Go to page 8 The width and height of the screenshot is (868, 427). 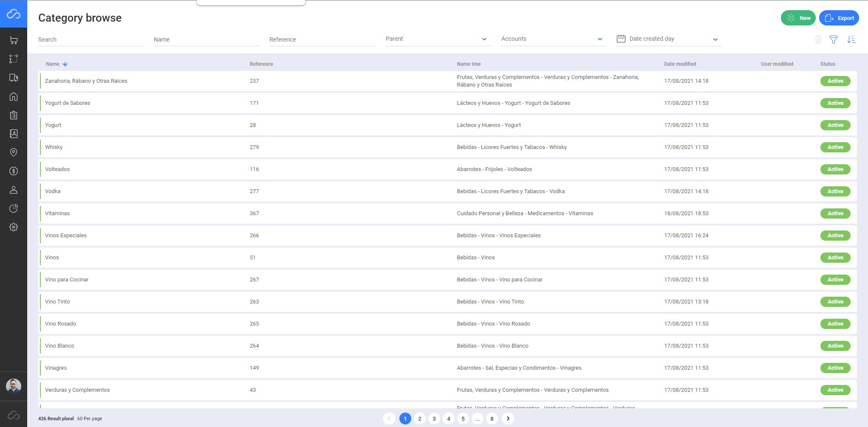point(492,419)
